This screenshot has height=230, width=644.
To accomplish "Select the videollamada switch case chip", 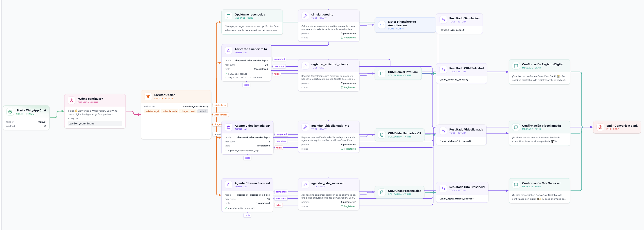I will point(170,111).
